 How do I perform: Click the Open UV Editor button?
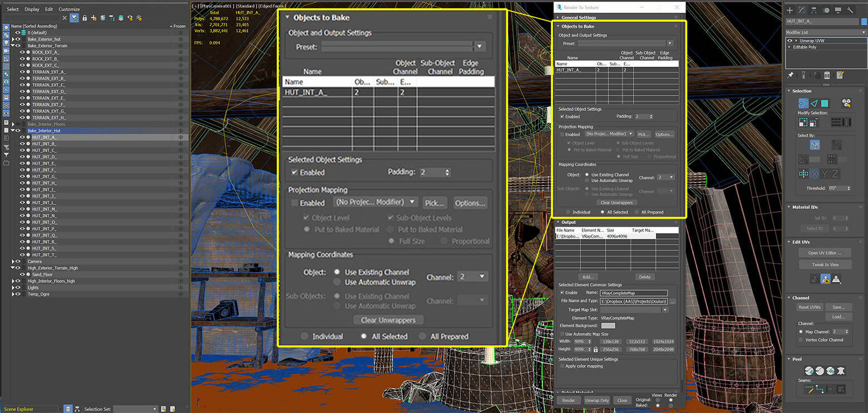point(825,253)
